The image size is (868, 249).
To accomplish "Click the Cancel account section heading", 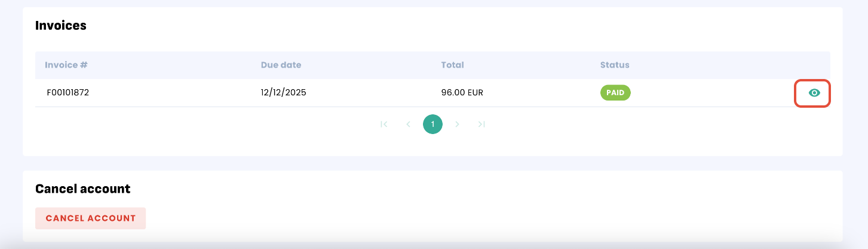I will [x=83, y=189].
